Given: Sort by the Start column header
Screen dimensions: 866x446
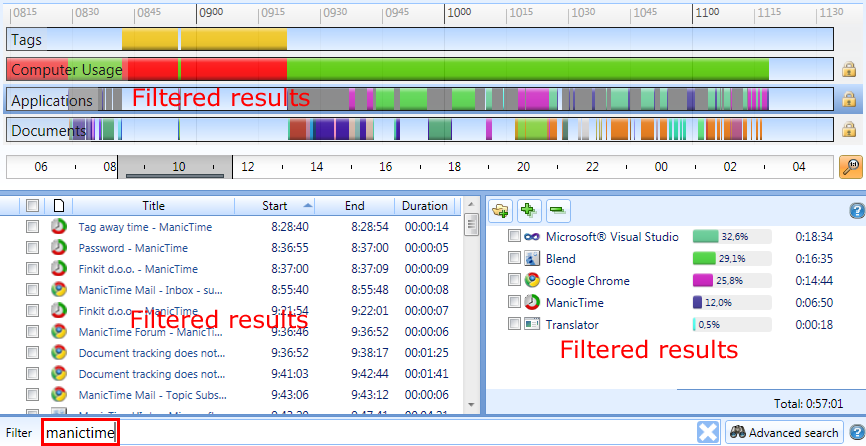Looking at the screenshot, I should pyautogui.click(x=274, y=206).
